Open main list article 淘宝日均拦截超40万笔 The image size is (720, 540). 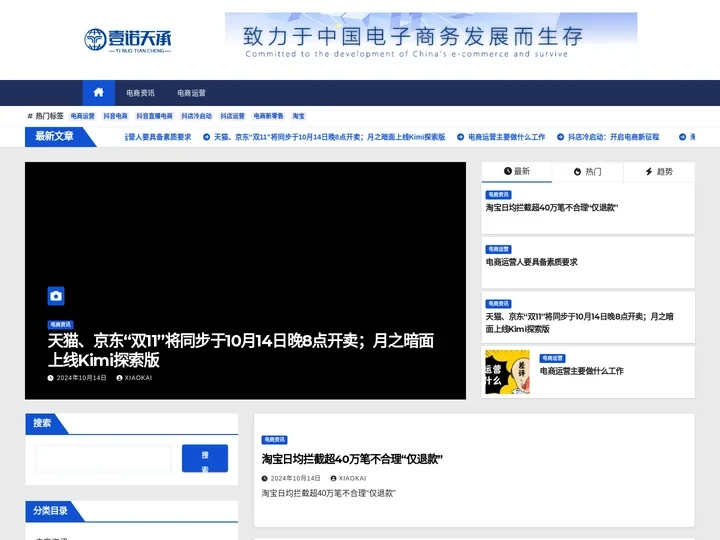352,459
